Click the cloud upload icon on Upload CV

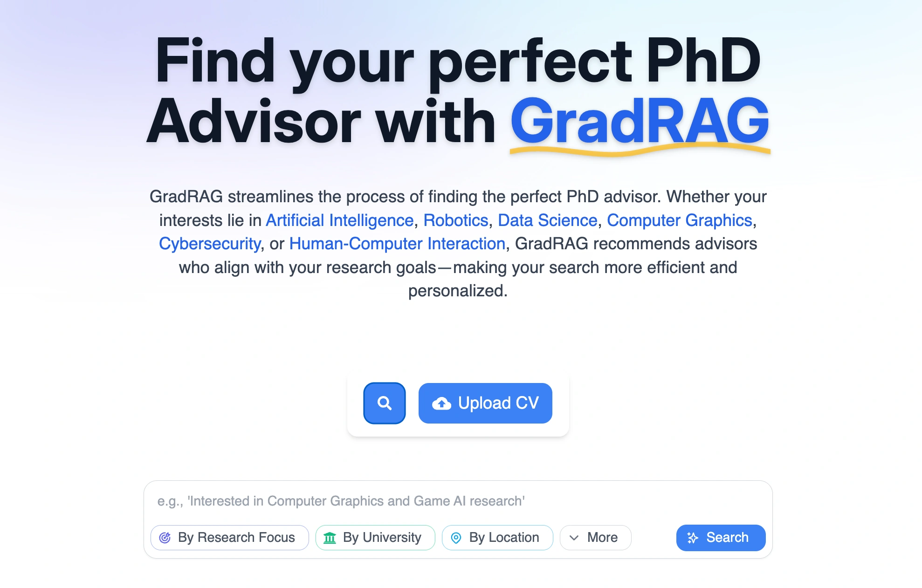(441, 403)
